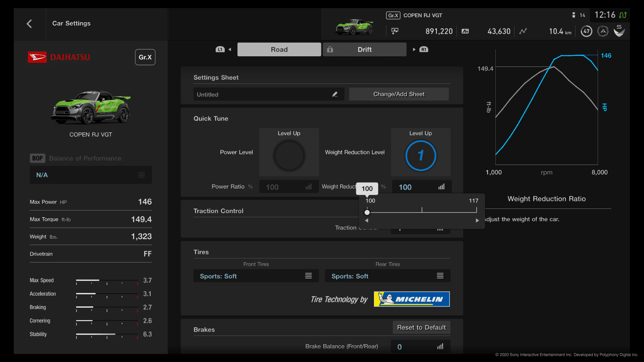This screenshot has width=644, height=362.
Task: Open the Rear Tires Sports: Soft selector
Action: coord(387,276)
